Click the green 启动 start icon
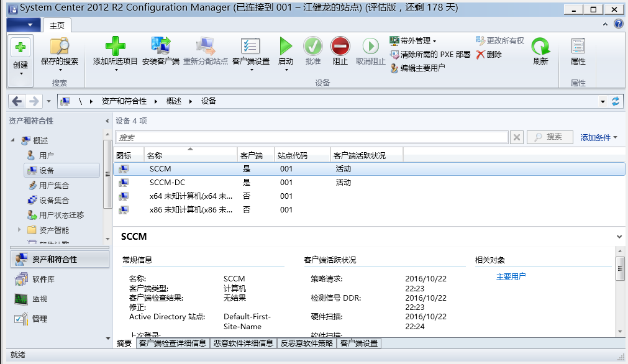This screenshot has width=628, height=364. [286, 46]
